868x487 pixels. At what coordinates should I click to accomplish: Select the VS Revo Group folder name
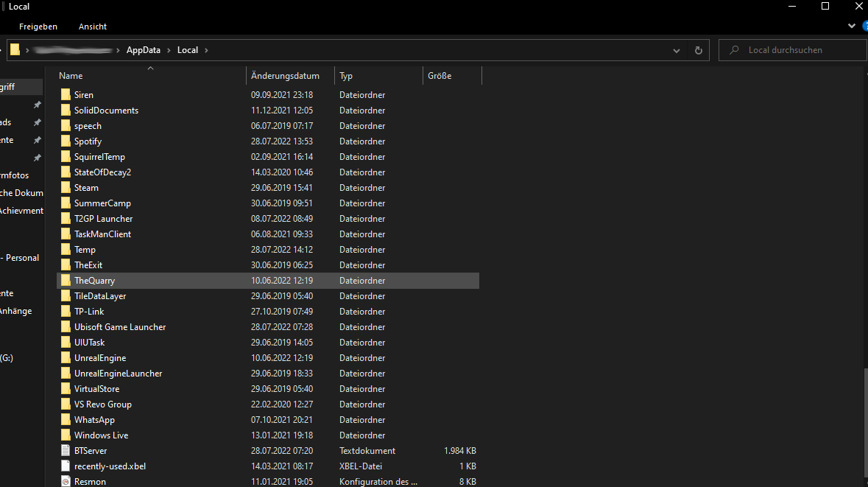pyautogui.click(x=103, y=404)
